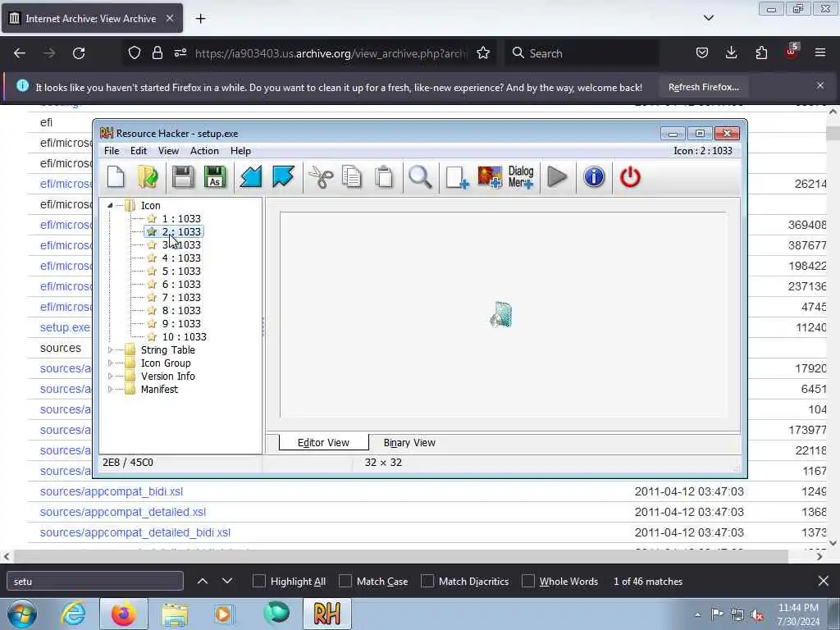840x630 pixels.
Task: Click the Add image resource icon
Action: [x=490, y=177]
